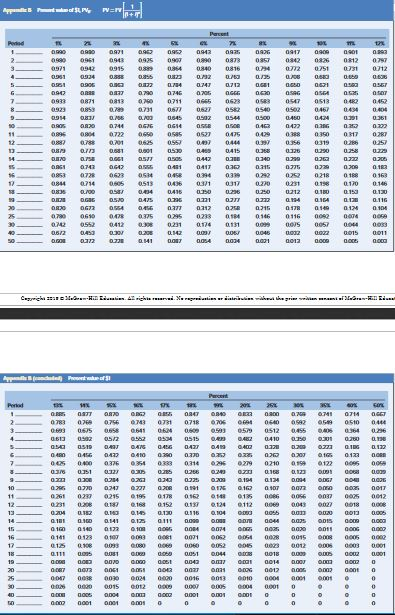The image size is (395, 615).
Task: Select the 6% column header
Action: (x=203, y=43)
